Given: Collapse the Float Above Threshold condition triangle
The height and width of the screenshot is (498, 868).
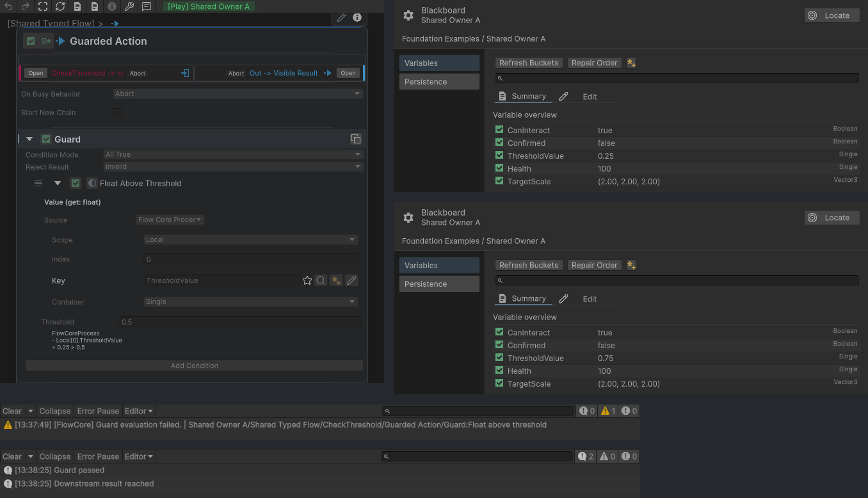Looking at the screenshot, I should (58, 183).
